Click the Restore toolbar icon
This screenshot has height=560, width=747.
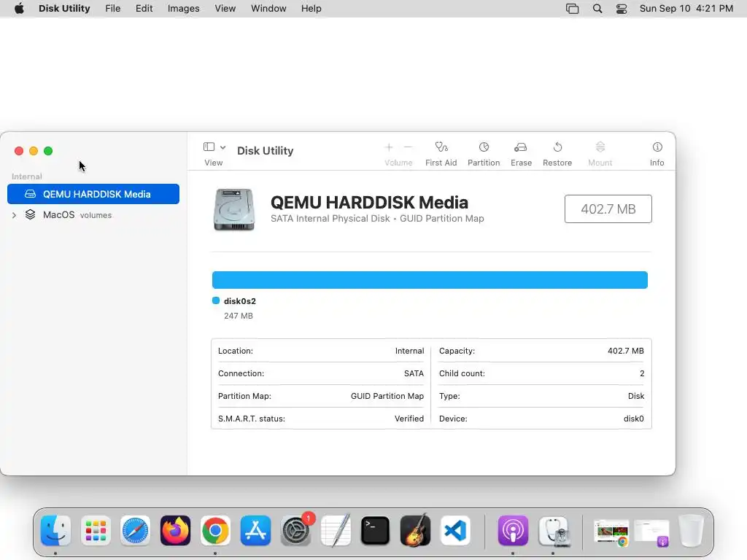tap(557, 147)
